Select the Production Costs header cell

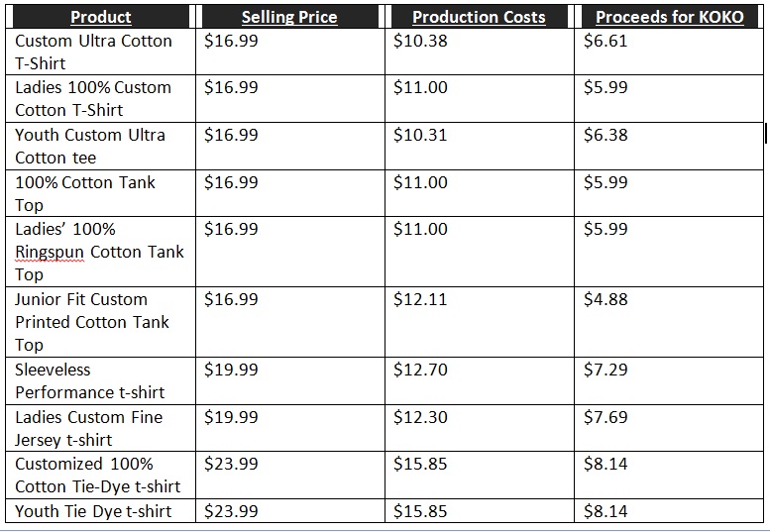479,17
